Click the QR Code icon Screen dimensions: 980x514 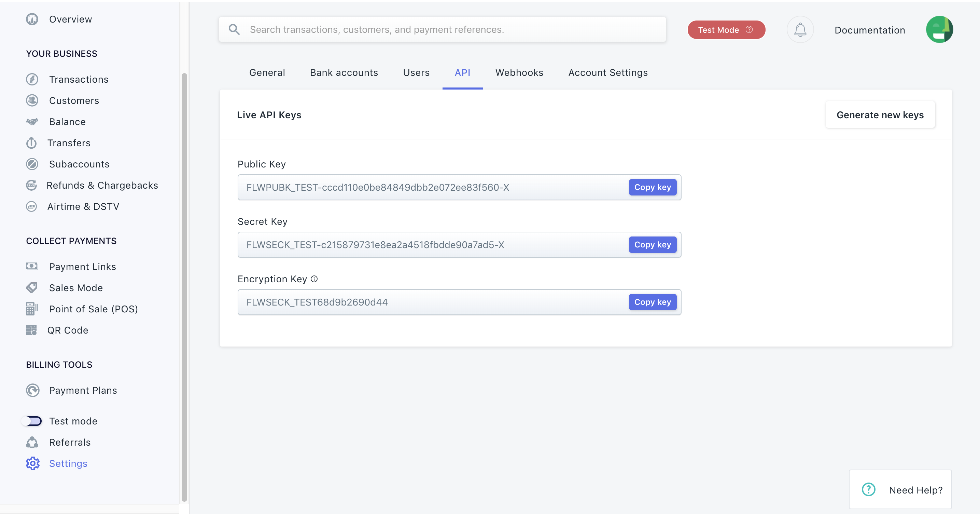pos(31,330)
